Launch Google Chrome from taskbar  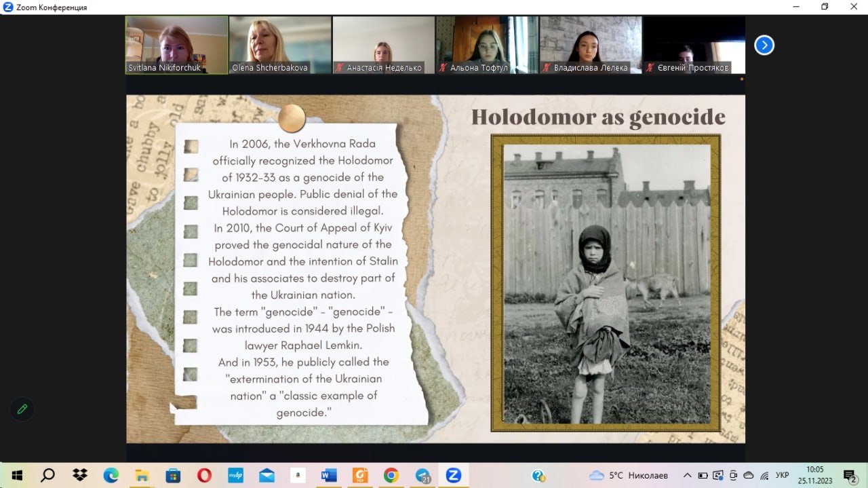point(391,475)
